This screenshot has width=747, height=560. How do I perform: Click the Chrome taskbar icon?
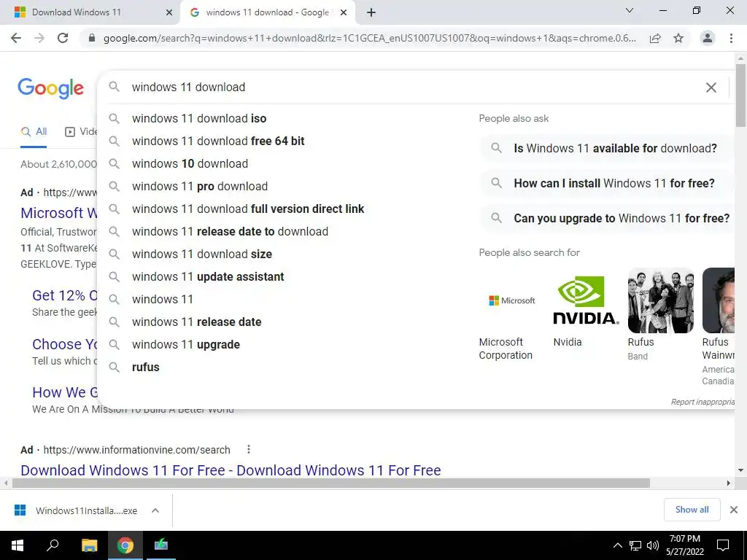[x=125, y=545]
